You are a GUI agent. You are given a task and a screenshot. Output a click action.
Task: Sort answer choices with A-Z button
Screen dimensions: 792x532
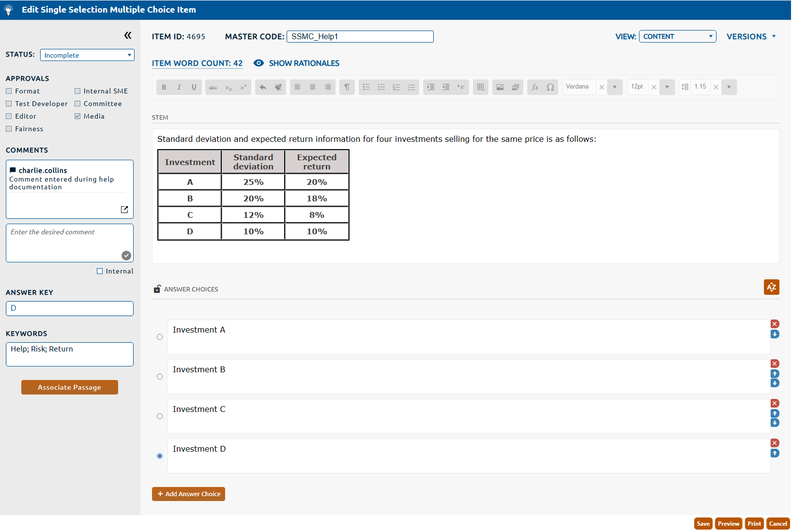click(x=771, y=287)
